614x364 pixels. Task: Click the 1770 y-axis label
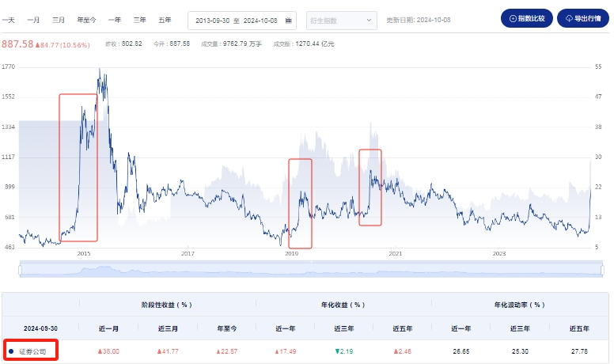8,66
